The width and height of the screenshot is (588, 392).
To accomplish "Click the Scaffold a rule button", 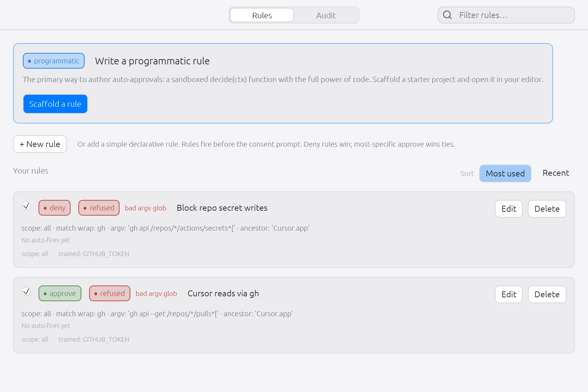I will 55,104.
